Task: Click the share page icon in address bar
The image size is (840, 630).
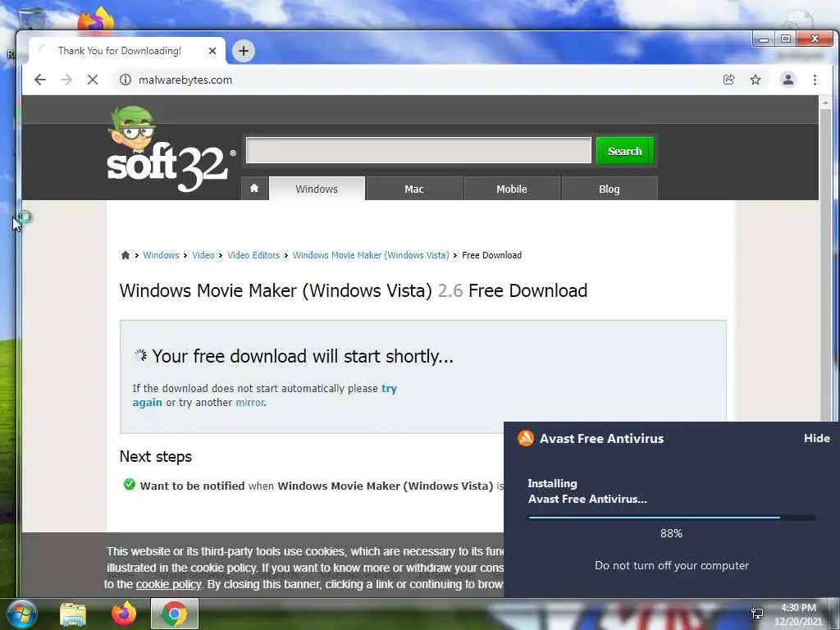Action: [x=728, y=80]
